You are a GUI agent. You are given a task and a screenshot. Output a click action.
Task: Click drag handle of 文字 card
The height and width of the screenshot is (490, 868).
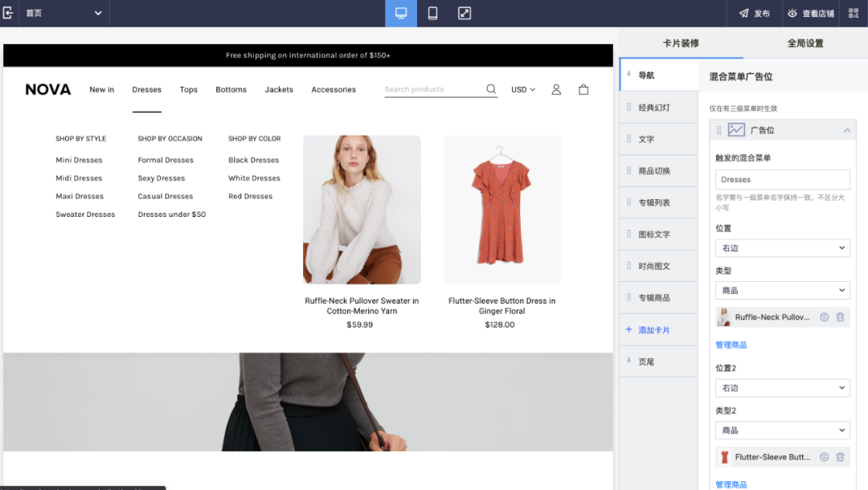pos(628,139)
